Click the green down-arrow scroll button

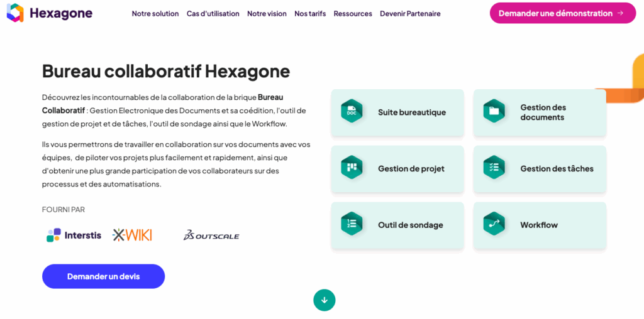325,300
